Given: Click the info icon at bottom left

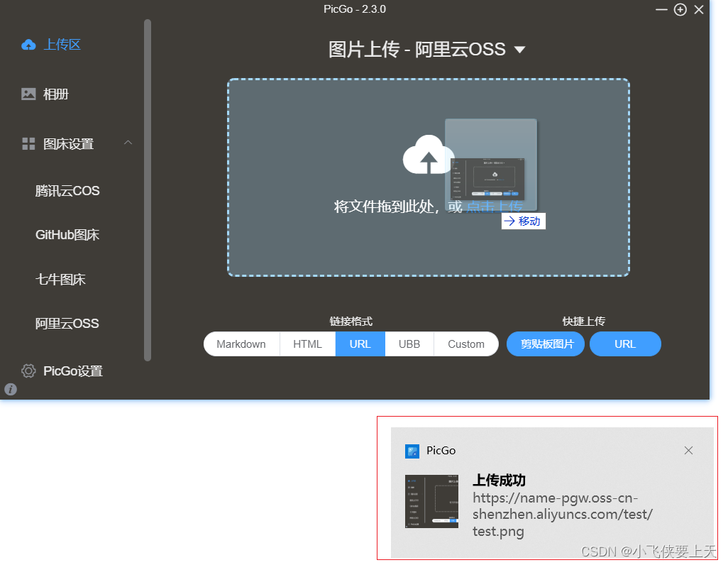Looking at the screenshot, I should 10,390.
